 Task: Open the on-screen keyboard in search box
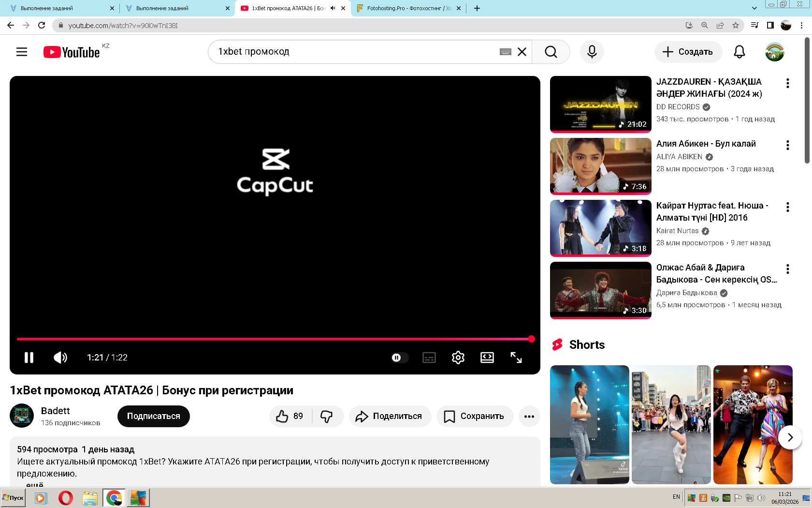tap(506, 52)
